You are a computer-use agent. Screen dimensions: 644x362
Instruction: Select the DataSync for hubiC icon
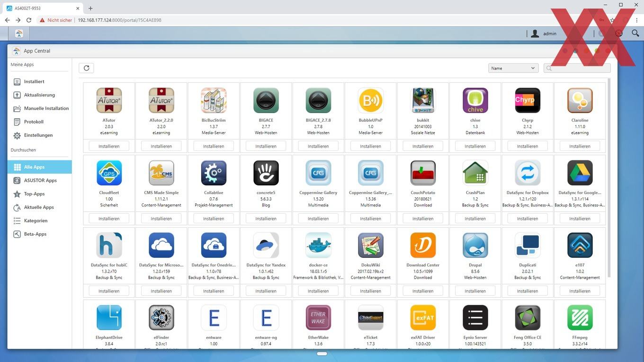(109, 245)
